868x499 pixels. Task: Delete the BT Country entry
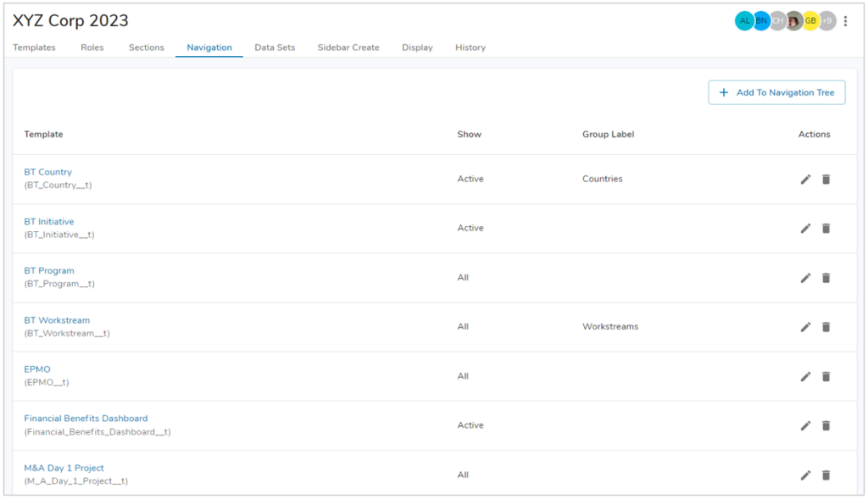click(x=826, y=179)
